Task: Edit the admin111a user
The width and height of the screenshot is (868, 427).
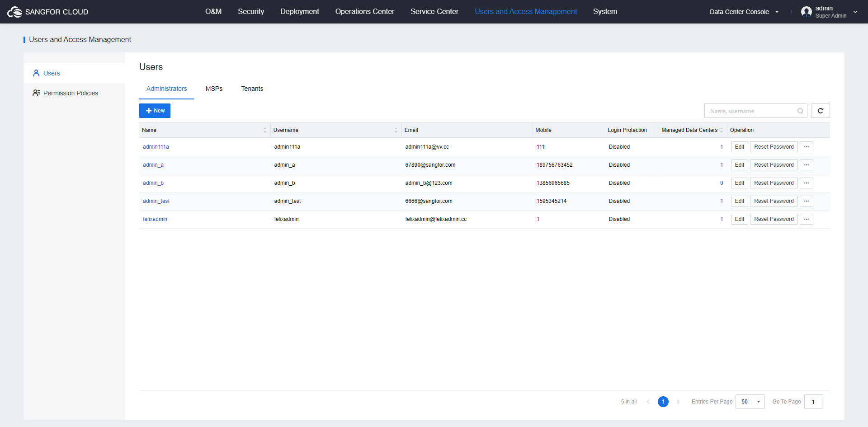Action: tap(740, 147)
